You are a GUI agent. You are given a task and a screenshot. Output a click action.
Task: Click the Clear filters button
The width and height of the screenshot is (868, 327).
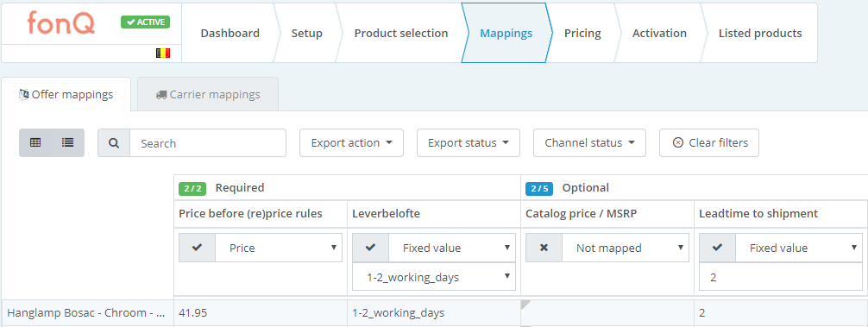click(x=709, y=142)
